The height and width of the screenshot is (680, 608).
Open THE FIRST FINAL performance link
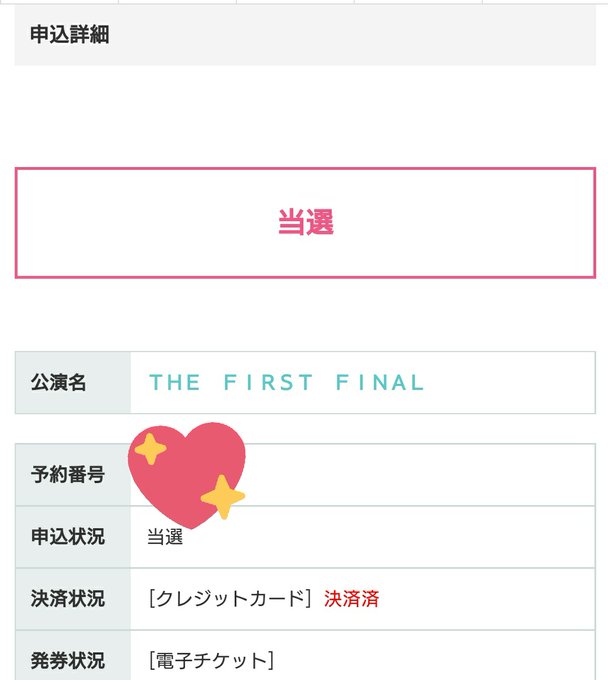coord(286,382)
